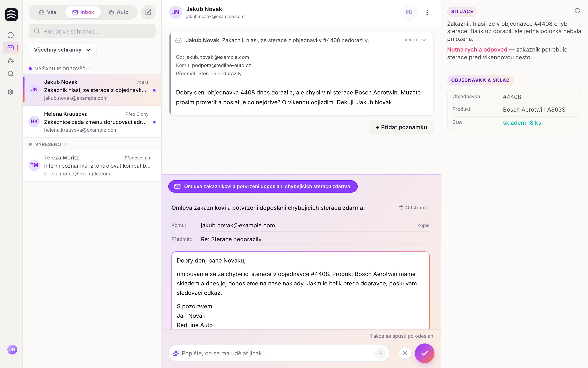
Task: Open Helena Krausova conversation
Action: tap(92, 122)
